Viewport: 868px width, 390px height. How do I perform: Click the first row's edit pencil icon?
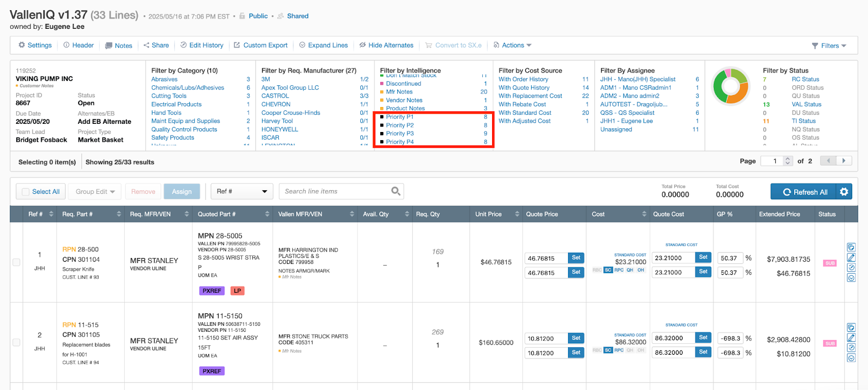[851, 257]
